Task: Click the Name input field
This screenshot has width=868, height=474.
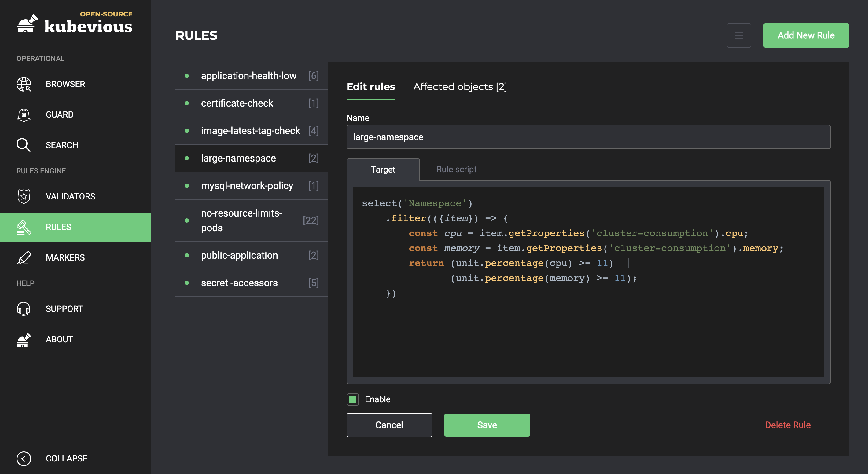Action: point(588,137)
